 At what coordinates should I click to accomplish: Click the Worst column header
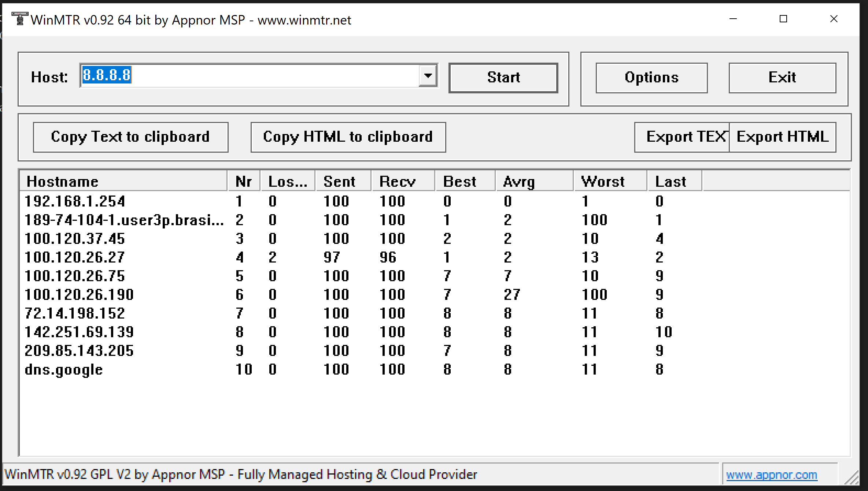pyautogui.click(x=610, y=181)
